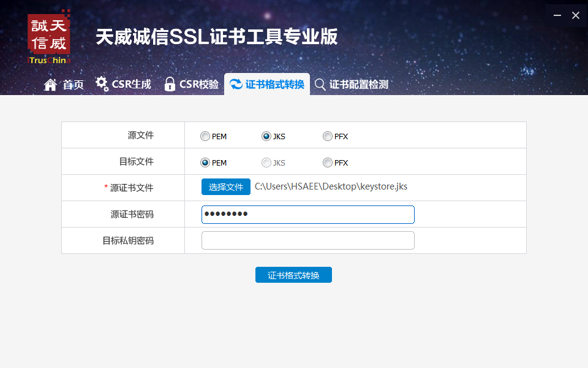Click the 目标私钥密码 label
This screenshot has width=588, height=368.
point(128,240)
